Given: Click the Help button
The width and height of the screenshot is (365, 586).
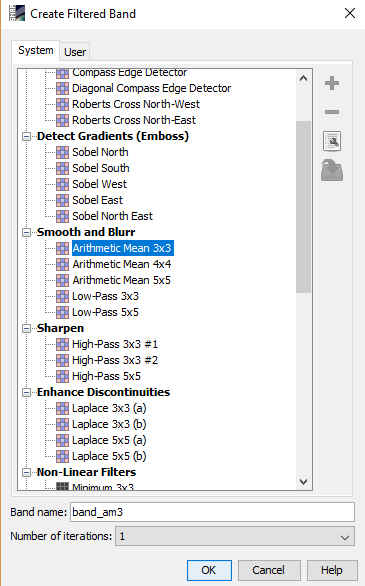Looking at the screenshot, I should [332, 570].
